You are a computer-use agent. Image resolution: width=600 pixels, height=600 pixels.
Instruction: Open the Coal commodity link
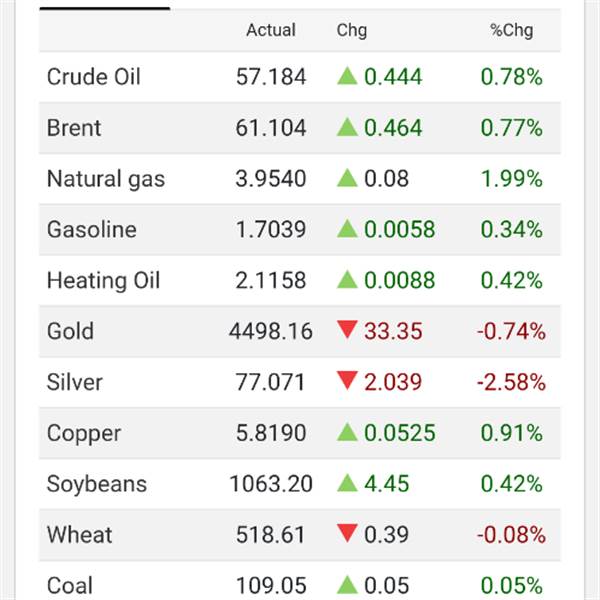click(x=69, y=585)
